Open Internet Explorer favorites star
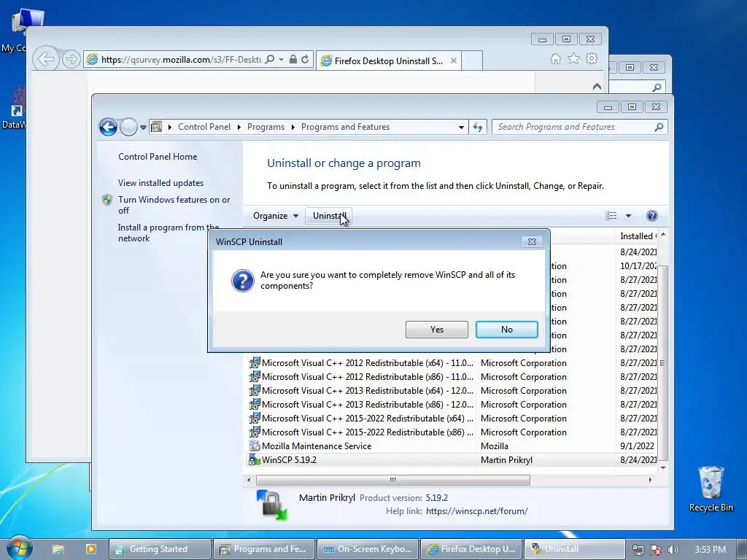 point(573,58)
